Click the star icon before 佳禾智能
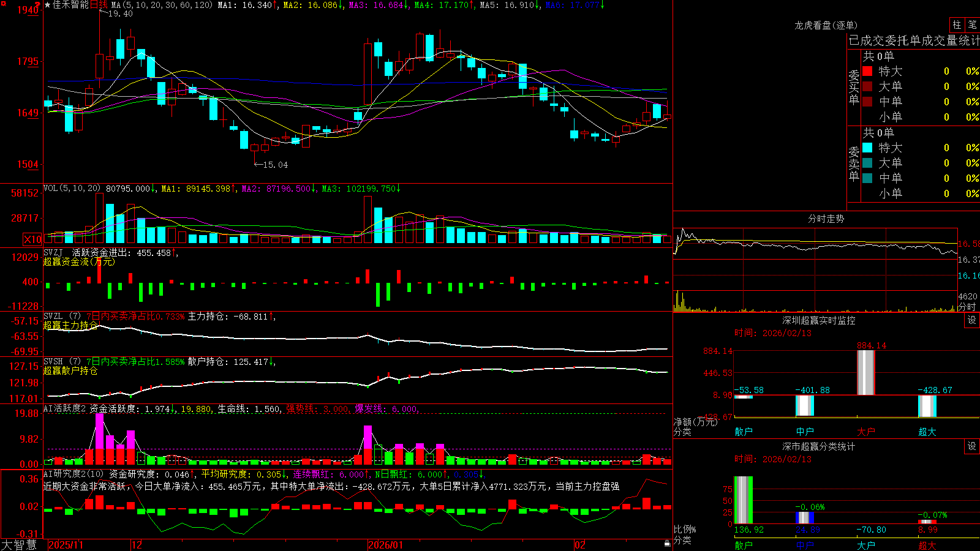The image size is (980, 551). pos(47,5)
